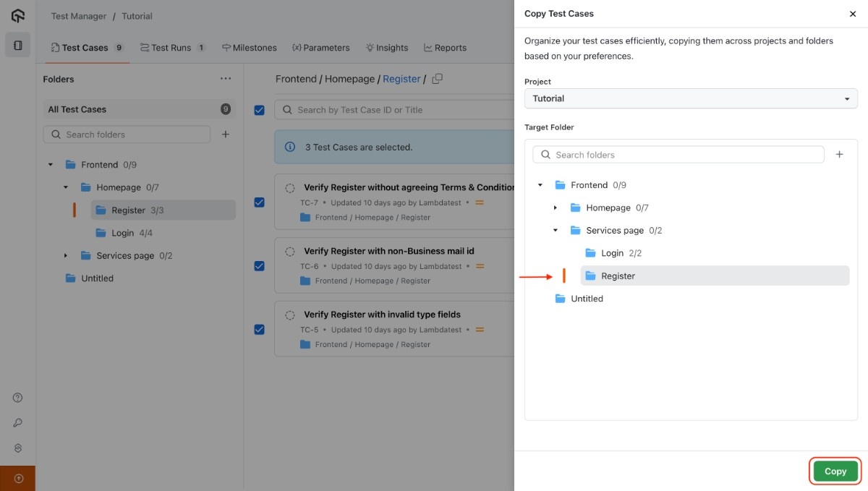Click the orange upgrade icon at bottom left

coord(18,478)
